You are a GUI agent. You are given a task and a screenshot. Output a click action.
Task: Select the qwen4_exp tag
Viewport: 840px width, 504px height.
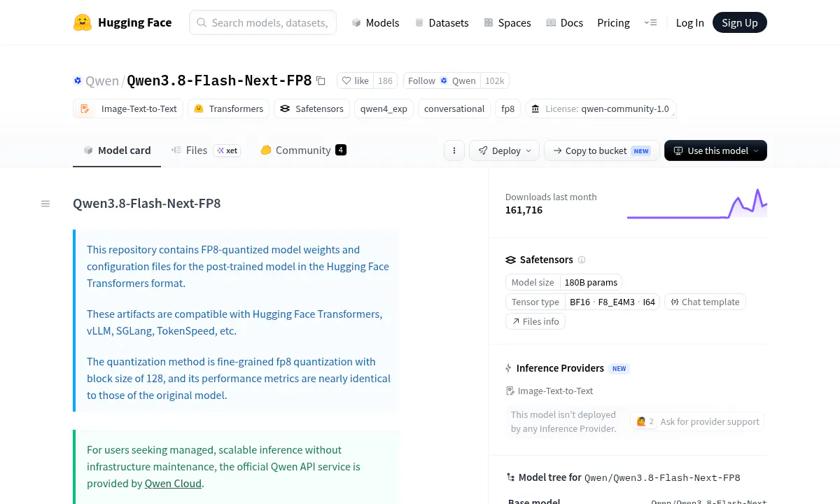[x=384, y=108]
